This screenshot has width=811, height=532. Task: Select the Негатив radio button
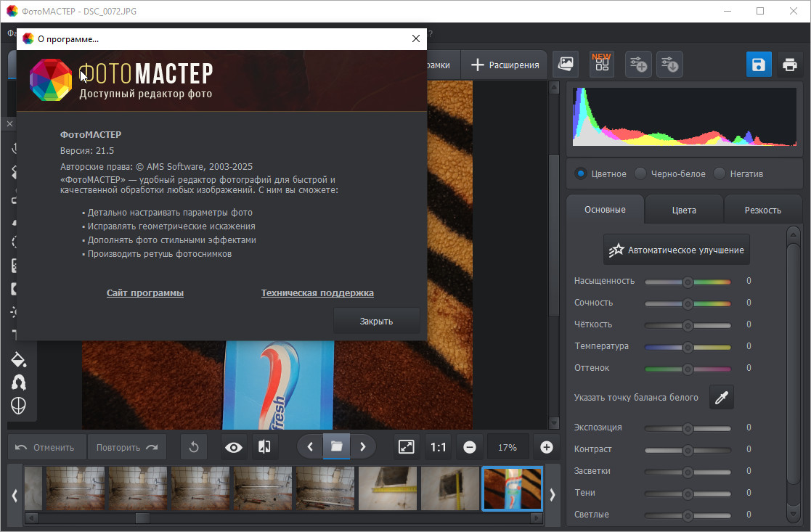720,173
